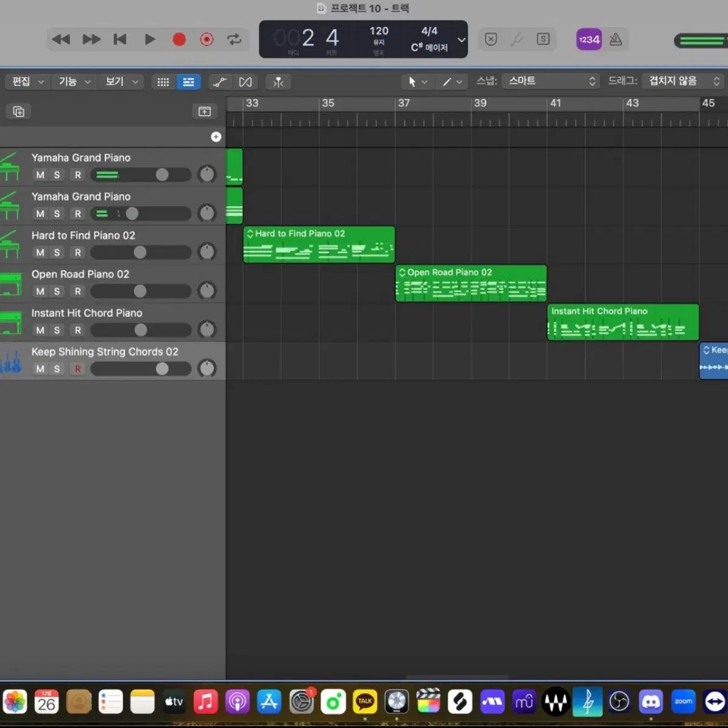Open Final Cut Pro in the Dock
This screenshot has width=728, height=728.
[x=428, y=702]
